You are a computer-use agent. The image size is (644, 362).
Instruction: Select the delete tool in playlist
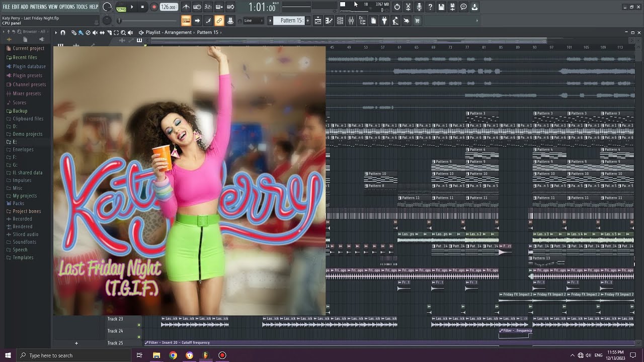(88, 32)
